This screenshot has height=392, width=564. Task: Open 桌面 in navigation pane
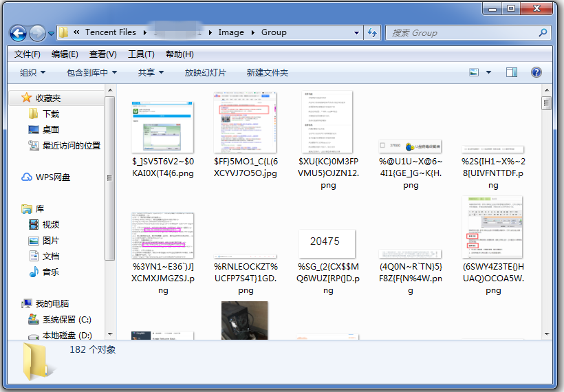[x=51, y=130]
